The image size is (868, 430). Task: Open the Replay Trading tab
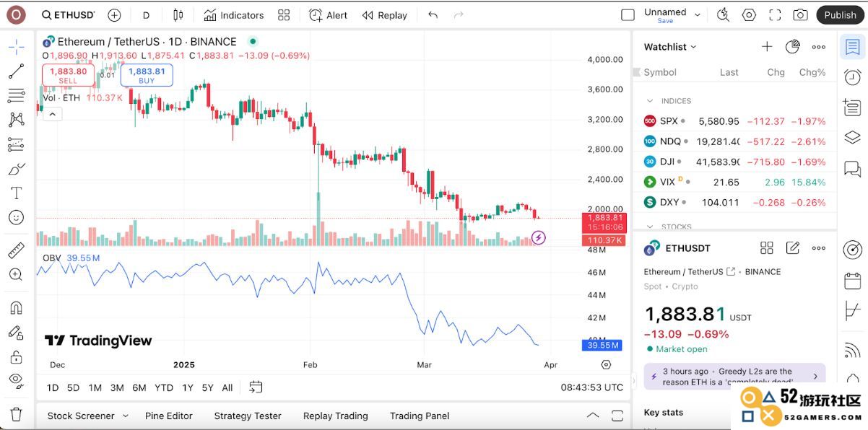(336, 416)
